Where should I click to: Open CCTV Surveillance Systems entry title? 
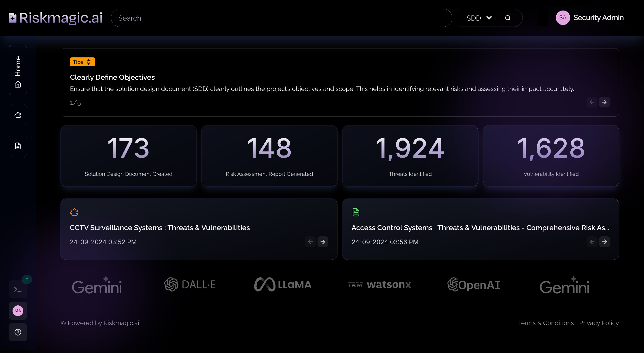[159, 228]
